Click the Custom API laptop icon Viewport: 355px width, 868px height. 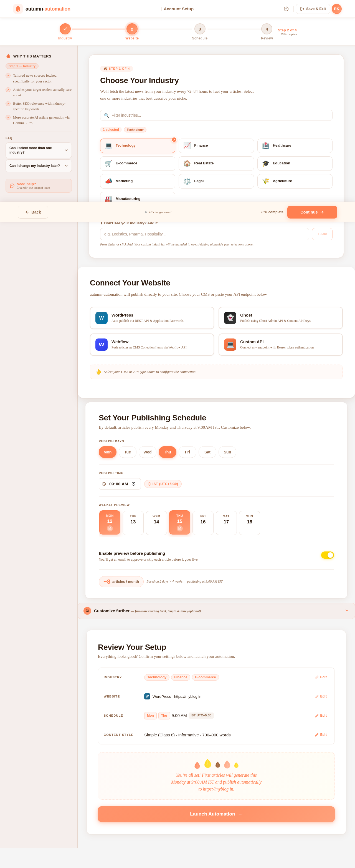pos(230,344)
